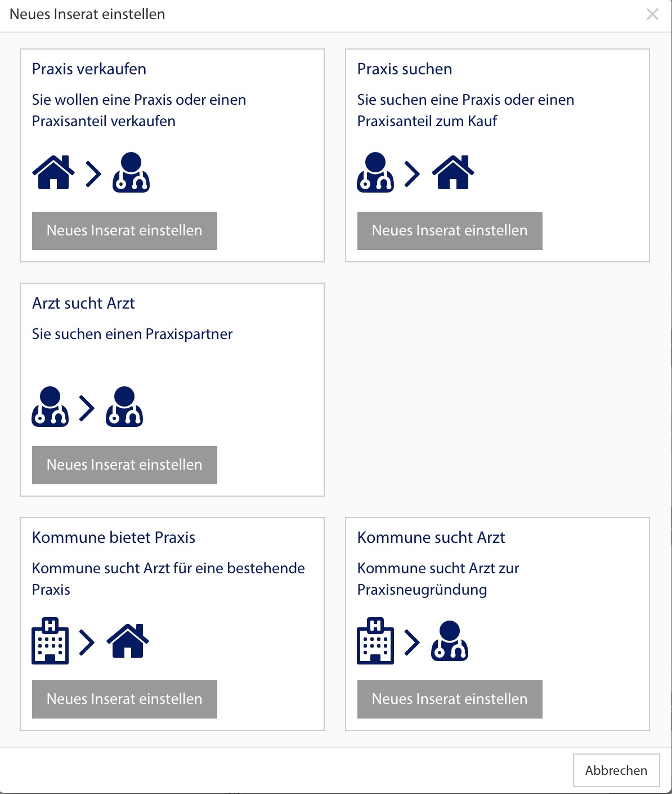Screen dimensions: 672x794
Task: Create new listing under Arzt sucht Arzt
Action: pos(124,465)
